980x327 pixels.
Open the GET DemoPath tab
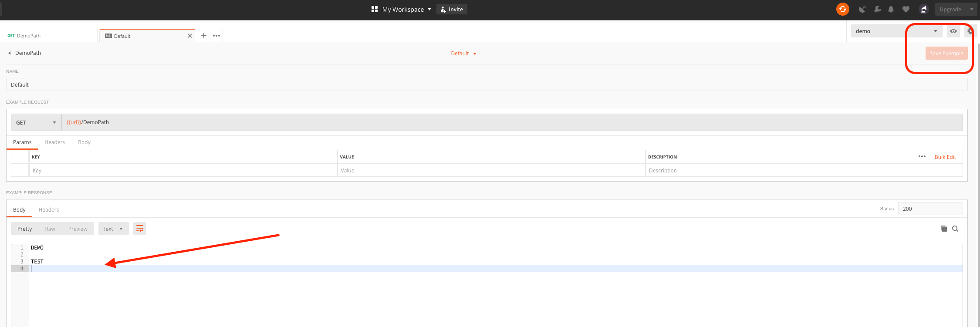click(50, 36)
